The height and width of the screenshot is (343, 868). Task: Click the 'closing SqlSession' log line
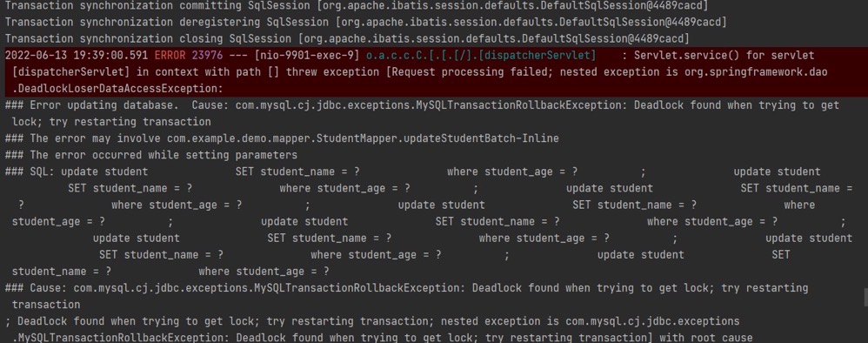[x=347, y=39]
